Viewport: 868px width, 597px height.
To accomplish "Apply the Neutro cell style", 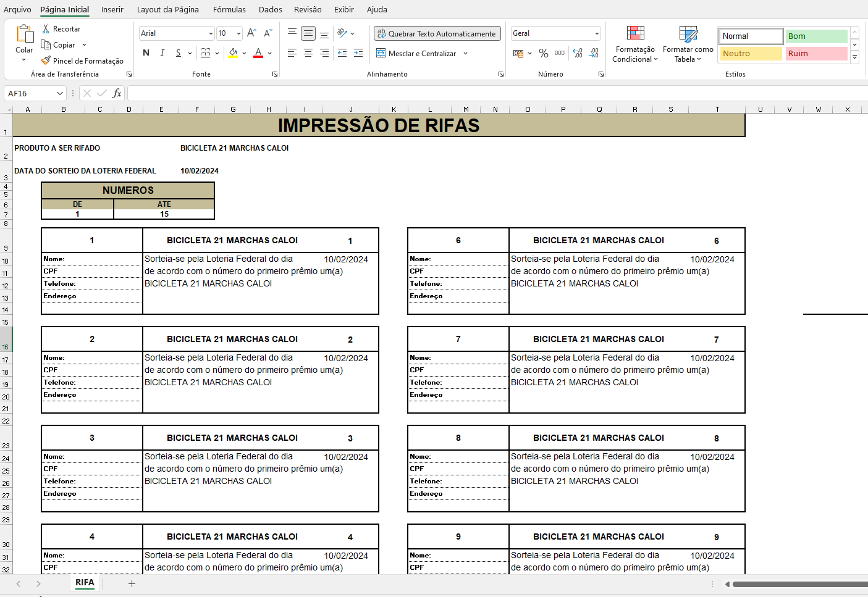I will (751, 54).
